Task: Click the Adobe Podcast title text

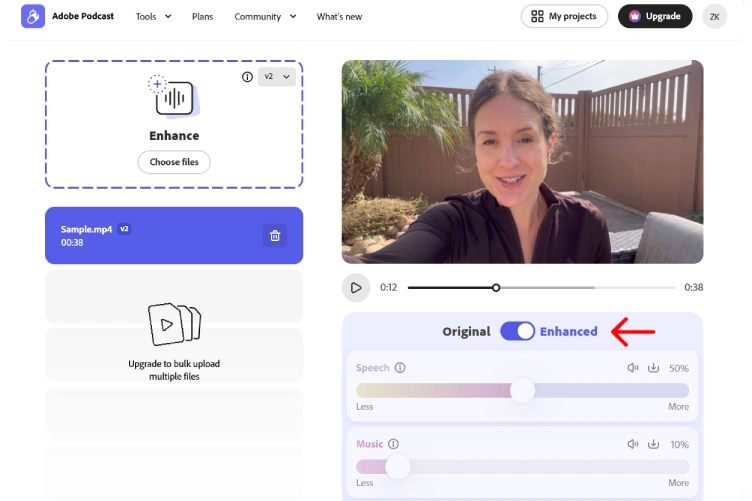Action: (x=83, y=16)
